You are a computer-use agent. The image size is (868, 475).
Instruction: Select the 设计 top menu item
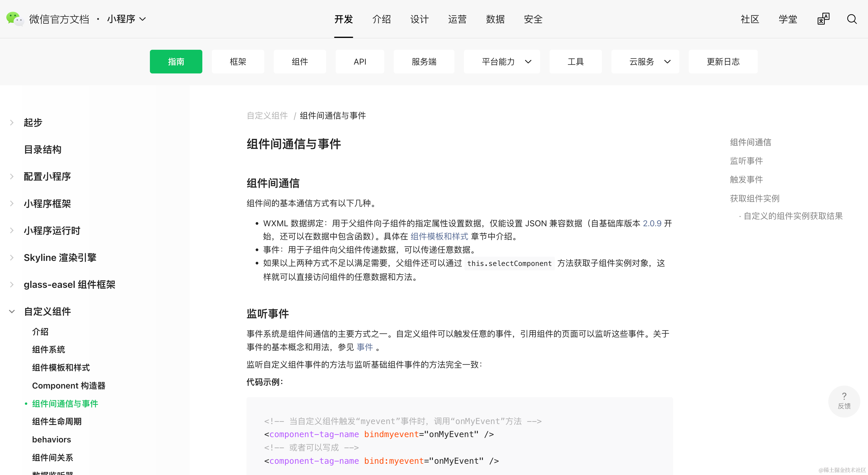click(x=419, y=19)
